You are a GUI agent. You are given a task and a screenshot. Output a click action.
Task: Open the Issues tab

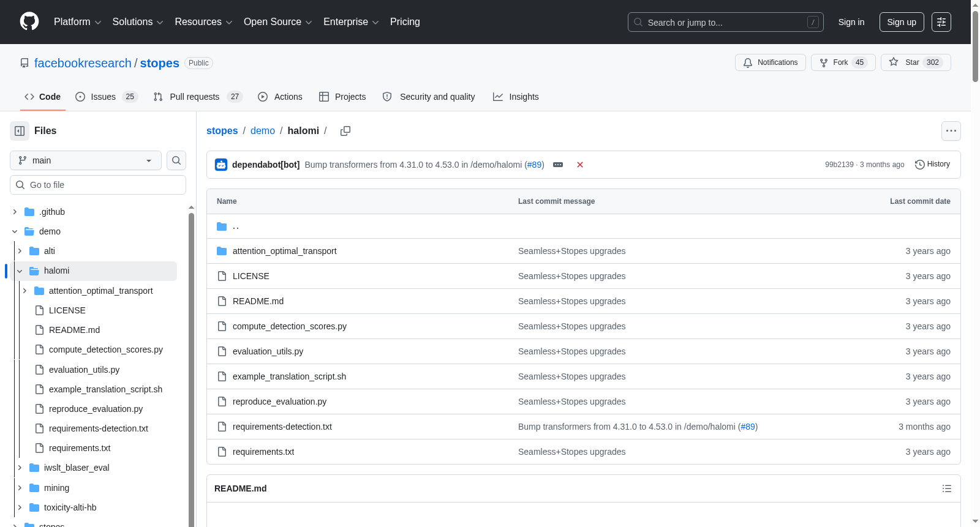107,97
